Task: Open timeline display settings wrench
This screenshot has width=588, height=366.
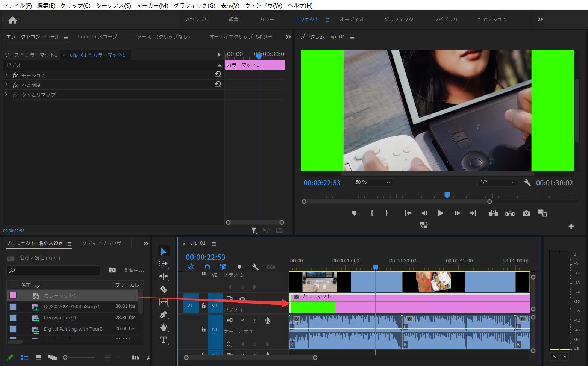Action: point(255,267)
